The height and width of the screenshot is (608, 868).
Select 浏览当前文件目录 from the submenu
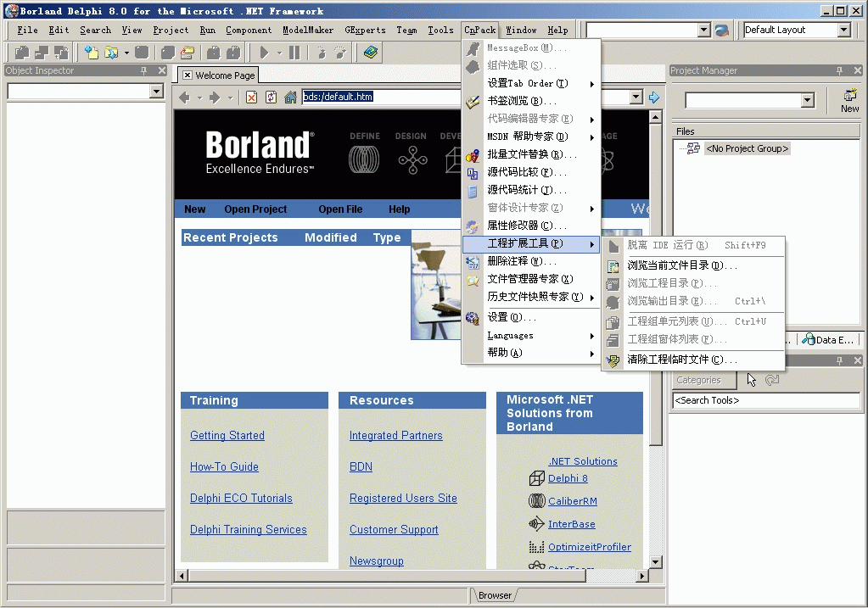[x=681, y=265]
